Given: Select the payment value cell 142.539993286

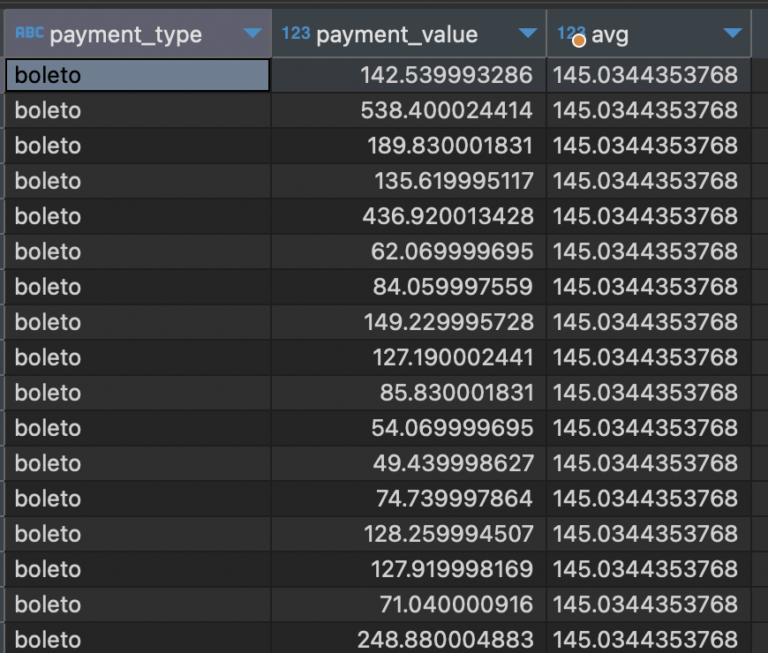Looking at the screenshot, I should pyautogui.click(x=446, y=75).
